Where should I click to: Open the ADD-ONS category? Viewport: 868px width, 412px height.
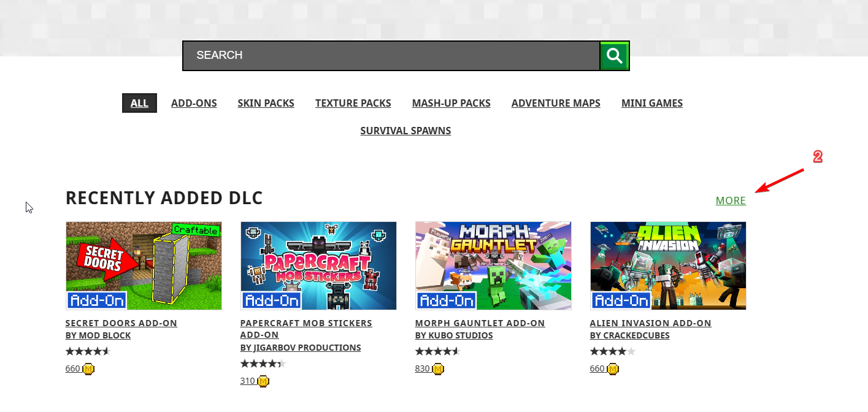(x=194, y=103)
